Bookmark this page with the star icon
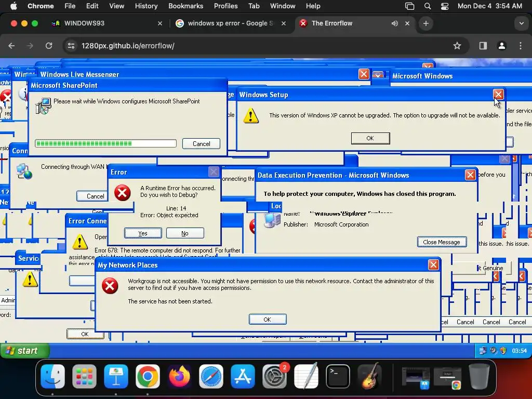The height and width of the screenshot is (399, 532). [457, 46]
